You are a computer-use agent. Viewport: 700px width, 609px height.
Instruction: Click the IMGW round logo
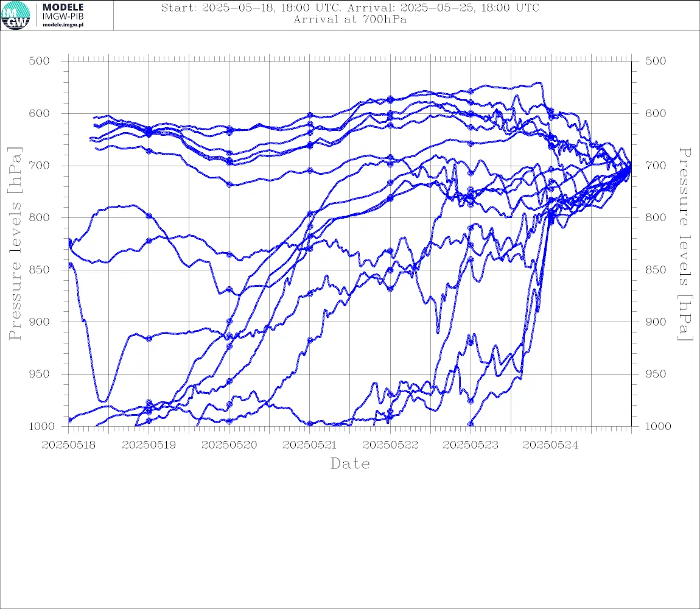click(x=16, y=16)
